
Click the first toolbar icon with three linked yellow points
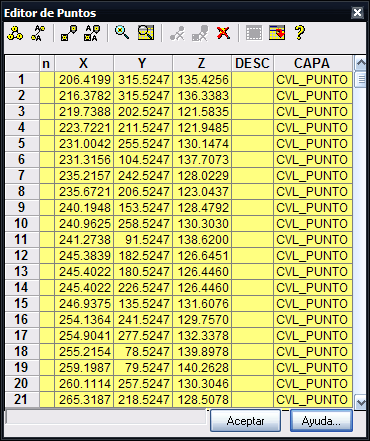[x=15, y=33]
